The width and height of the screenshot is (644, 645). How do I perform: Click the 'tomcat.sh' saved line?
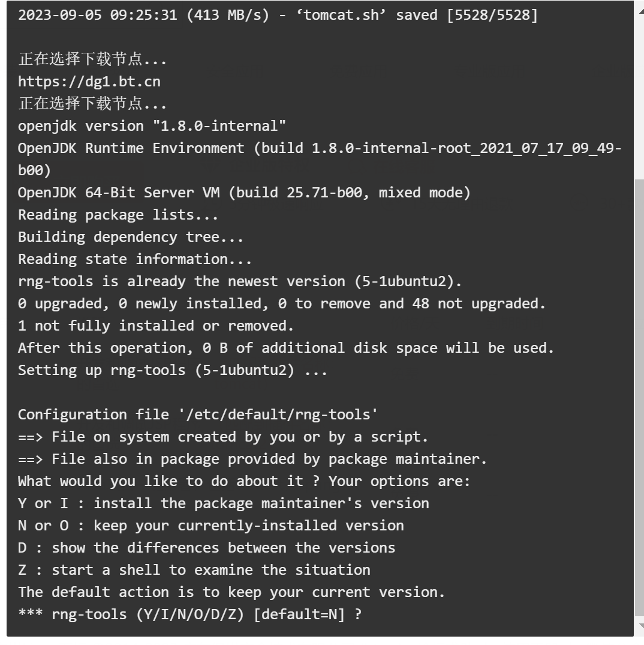point(278,15)
